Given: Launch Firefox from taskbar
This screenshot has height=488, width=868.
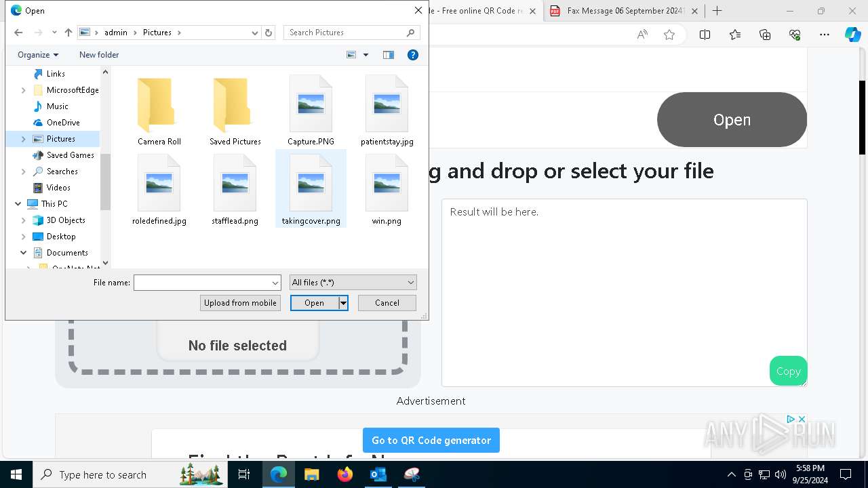Looking at the screenshot, I should point(344,474).
